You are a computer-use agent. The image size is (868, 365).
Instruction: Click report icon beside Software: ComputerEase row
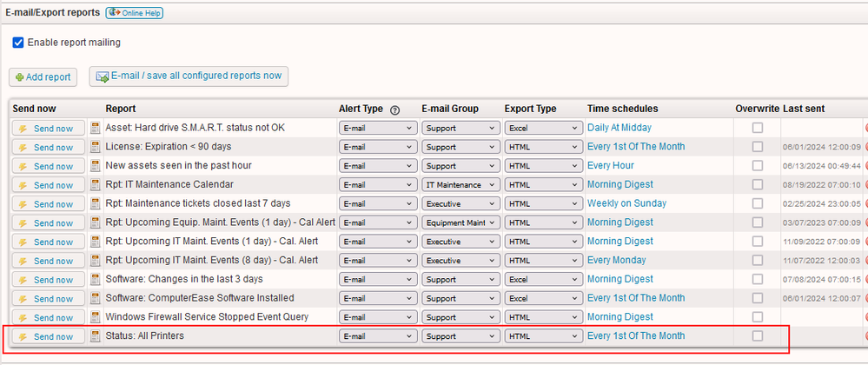tap(96, 298)
